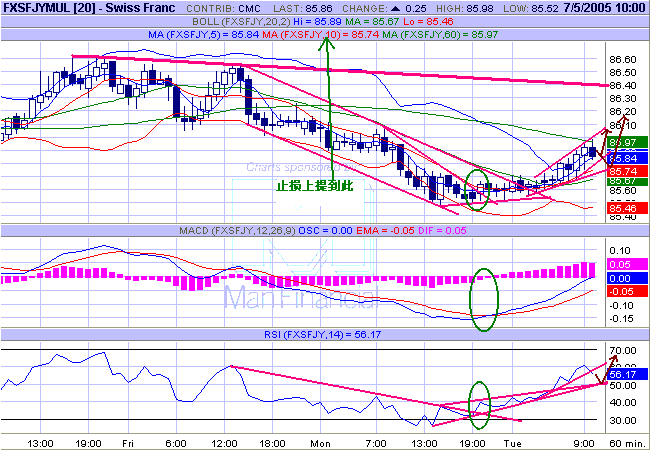The width and height of the screenshot is (650, 450).
Task: Click the 50.00 RSI axis label
Action: point(623,386)
